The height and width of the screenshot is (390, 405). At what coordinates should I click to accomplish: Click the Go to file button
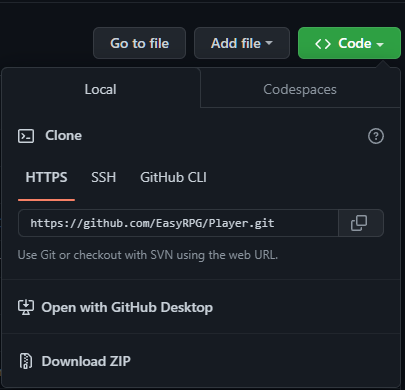(139, 43)
